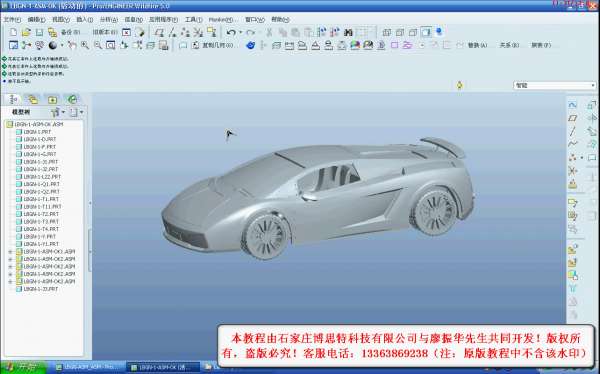Open the appearance gallery sphere icon
The width and height of the screenshot is (600, 374).
coord(52,45)
